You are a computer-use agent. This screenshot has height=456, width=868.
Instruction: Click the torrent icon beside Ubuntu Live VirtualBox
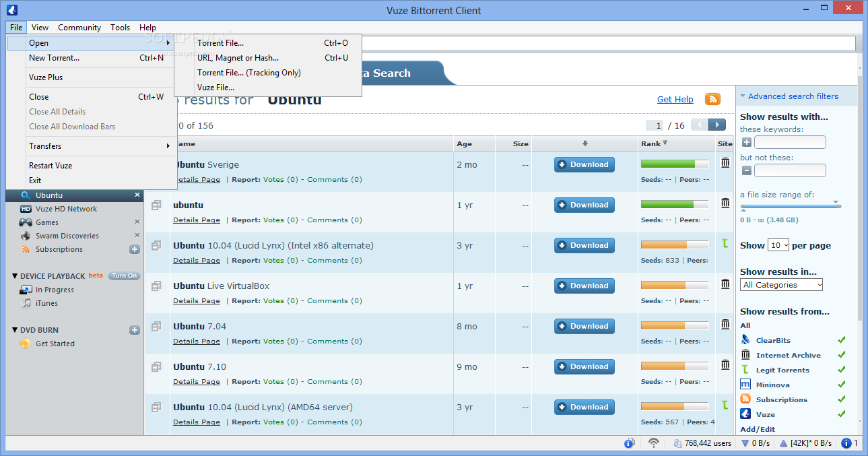pyautogui.click(x=156, y=286)
